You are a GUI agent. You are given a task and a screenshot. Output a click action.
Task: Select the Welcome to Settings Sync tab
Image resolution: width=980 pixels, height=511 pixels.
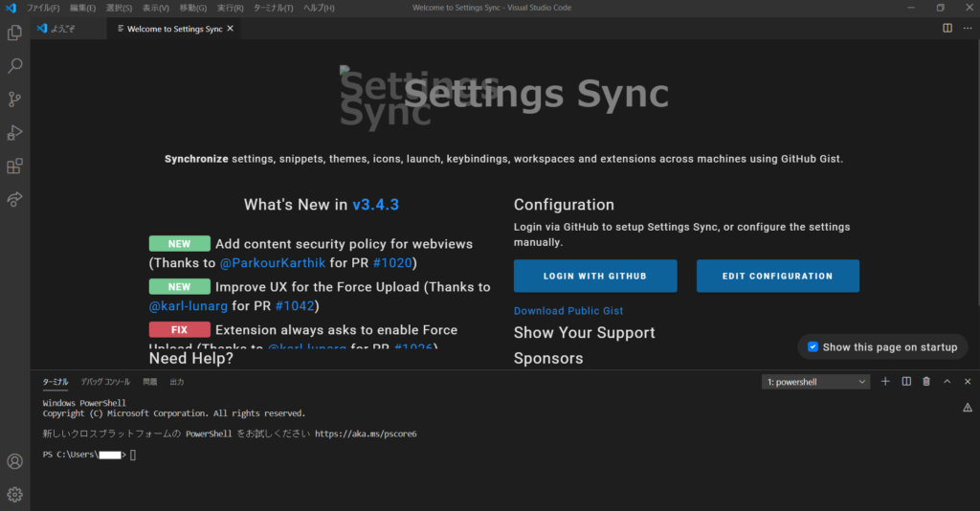point(174,29)
